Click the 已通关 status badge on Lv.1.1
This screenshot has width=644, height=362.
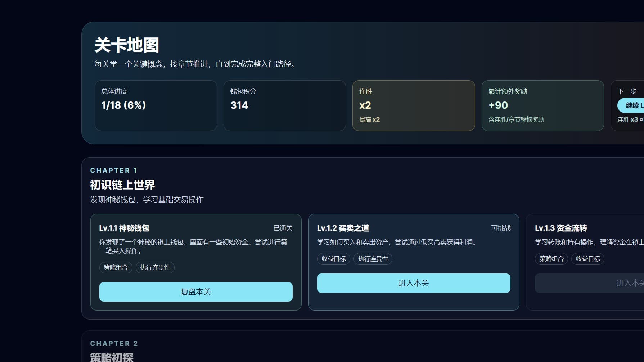(283, 228)
